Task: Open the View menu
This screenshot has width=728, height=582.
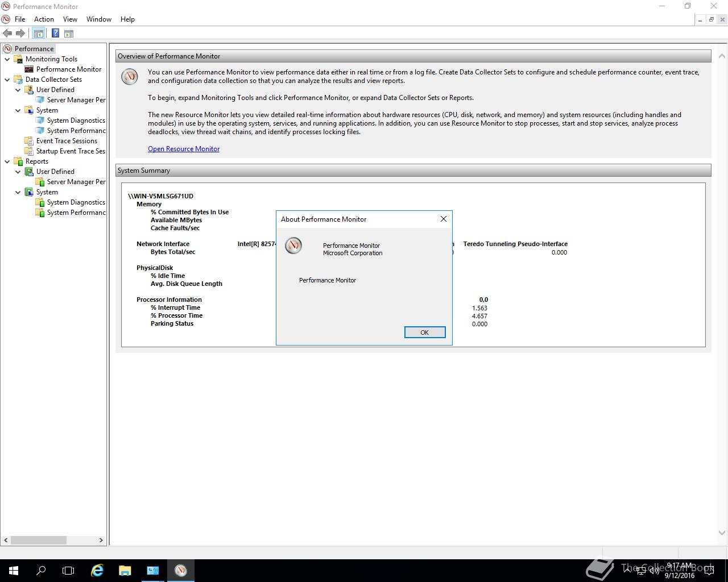Action: pos(70,19)
